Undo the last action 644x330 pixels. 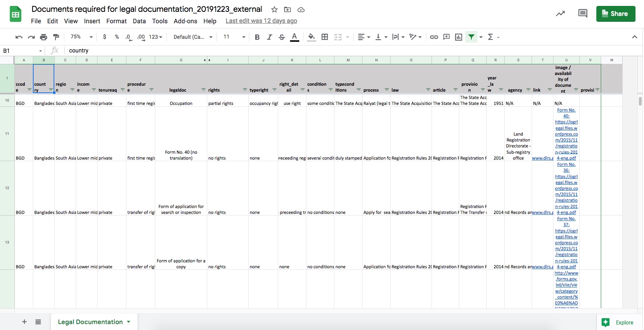pos(19,37)
